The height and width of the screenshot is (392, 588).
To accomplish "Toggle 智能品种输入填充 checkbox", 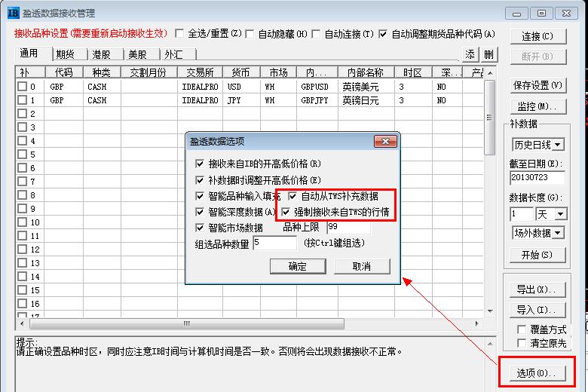I will (200, 196).
